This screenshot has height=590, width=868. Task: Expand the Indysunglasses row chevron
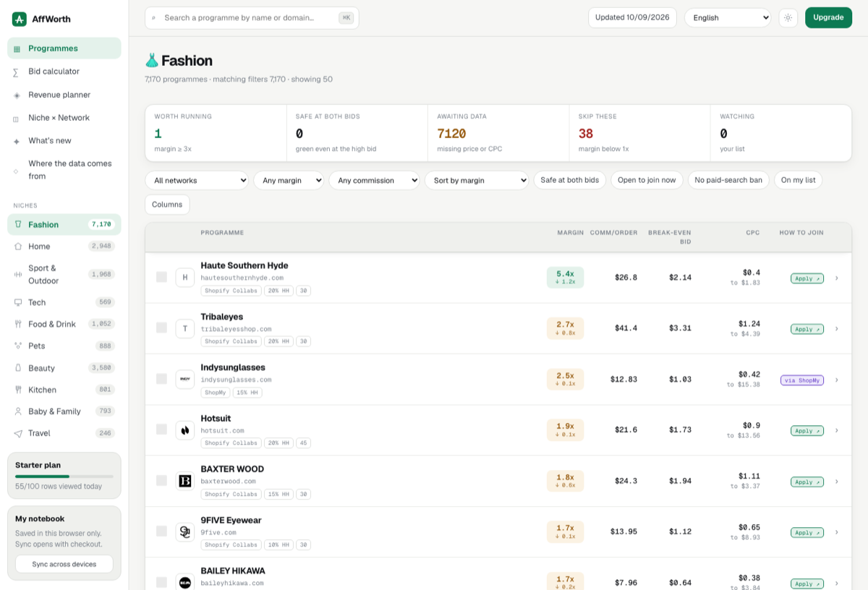pos(837,380)
